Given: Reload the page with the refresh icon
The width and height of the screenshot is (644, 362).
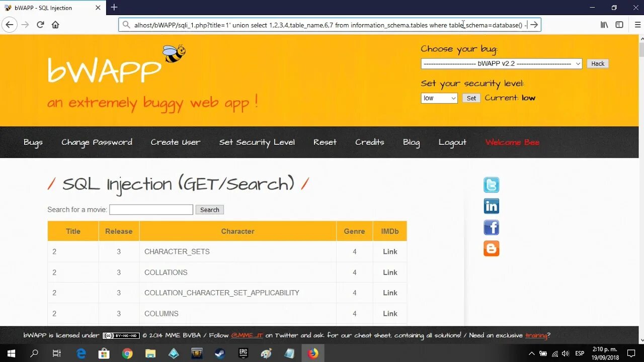Looking at the screenshot, I should pos(40,25).
